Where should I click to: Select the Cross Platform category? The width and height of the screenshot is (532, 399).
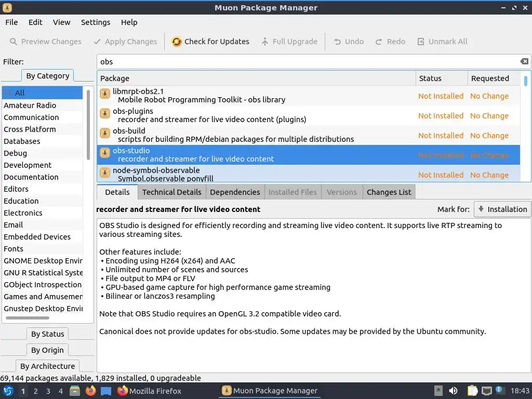pyautogui.click(x=43, y=129)
